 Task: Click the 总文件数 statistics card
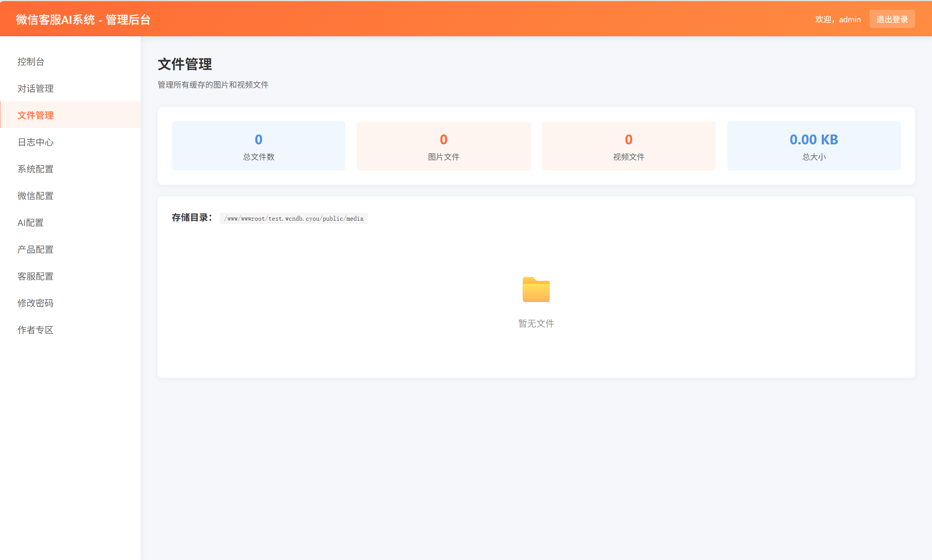click(258, 146)
